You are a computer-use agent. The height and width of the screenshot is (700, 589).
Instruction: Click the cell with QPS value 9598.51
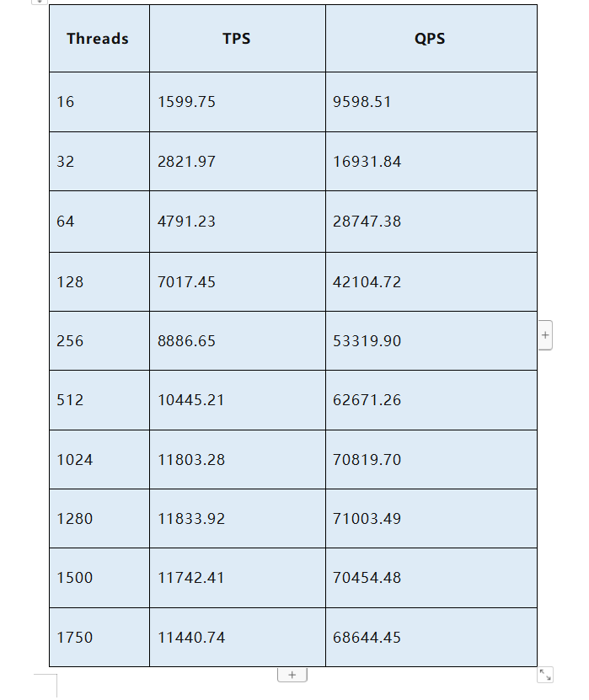point(430,102)
